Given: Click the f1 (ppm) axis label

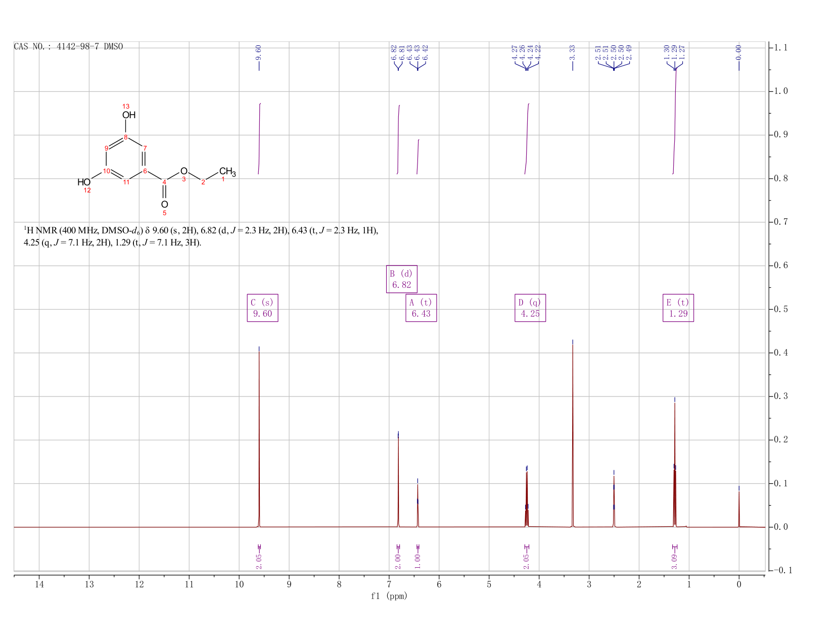Looking at the screenshot, I should (x=389, y=596).
